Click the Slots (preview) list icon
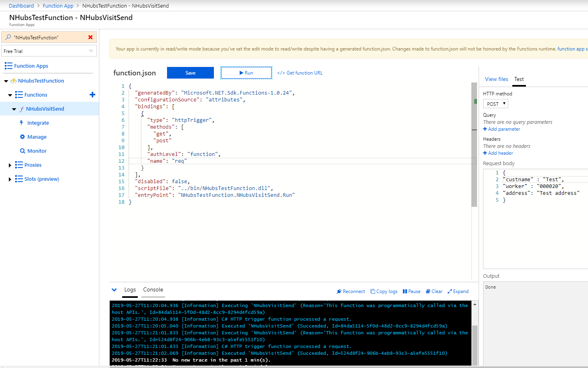Image resolution: width=588 pixels, height=368 pixels. [19, 179]
